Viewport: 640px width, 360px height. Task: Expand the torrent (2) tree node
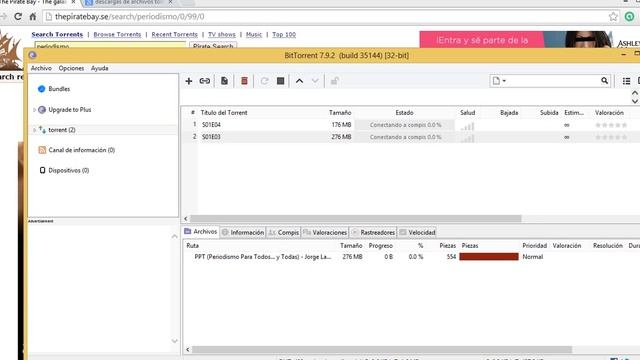click(x=34, y=130)
